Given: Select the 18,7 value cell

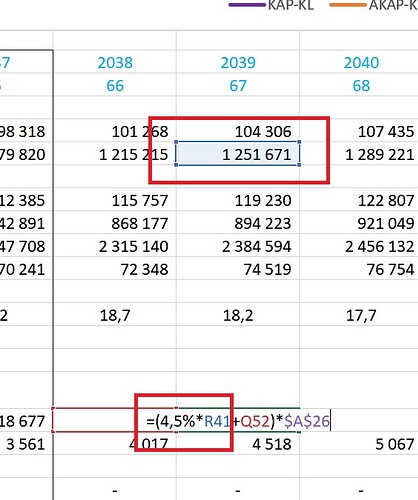Looking at the screenshot, I should click(x=115, y=315).
